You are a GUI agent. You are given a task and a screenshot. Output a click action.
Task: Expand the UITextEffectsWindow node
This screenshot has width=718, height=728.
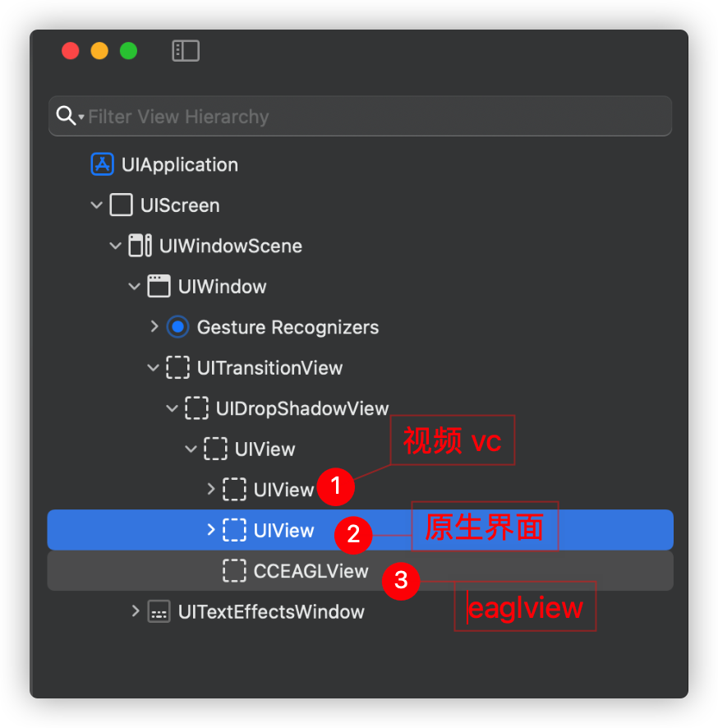pyautogui.click(x=136, y=611)
